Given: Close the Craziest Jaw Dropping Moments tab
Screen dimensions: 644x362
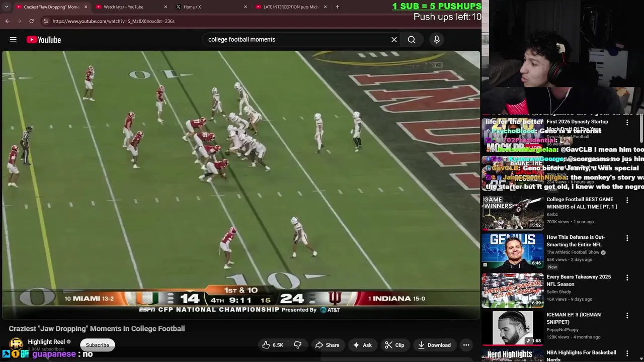Looking at the screenshot, I should tap(86, 7).
